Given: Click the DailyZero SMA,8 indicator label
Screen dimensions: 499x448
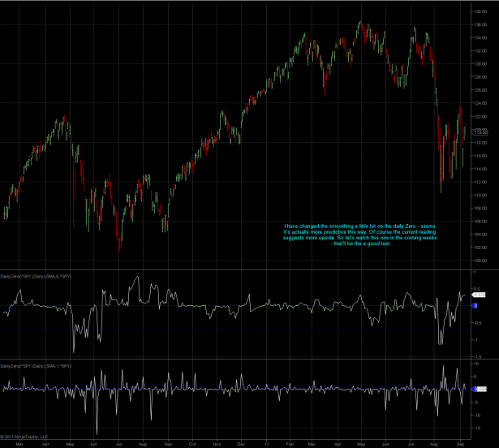Looking at the screenshot, I should pos(36,277).
